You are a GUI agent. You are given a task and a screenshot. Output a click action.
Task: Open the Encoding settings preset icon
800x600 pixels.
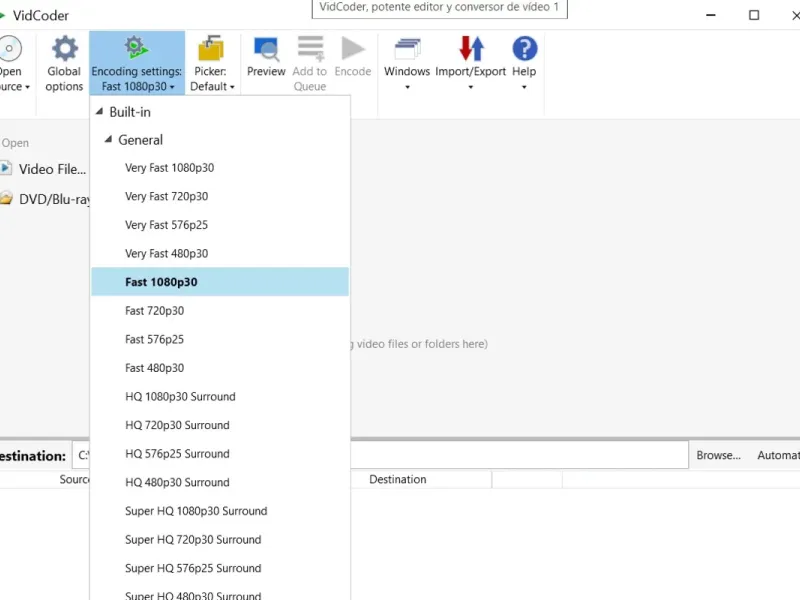tap(136, 48)
